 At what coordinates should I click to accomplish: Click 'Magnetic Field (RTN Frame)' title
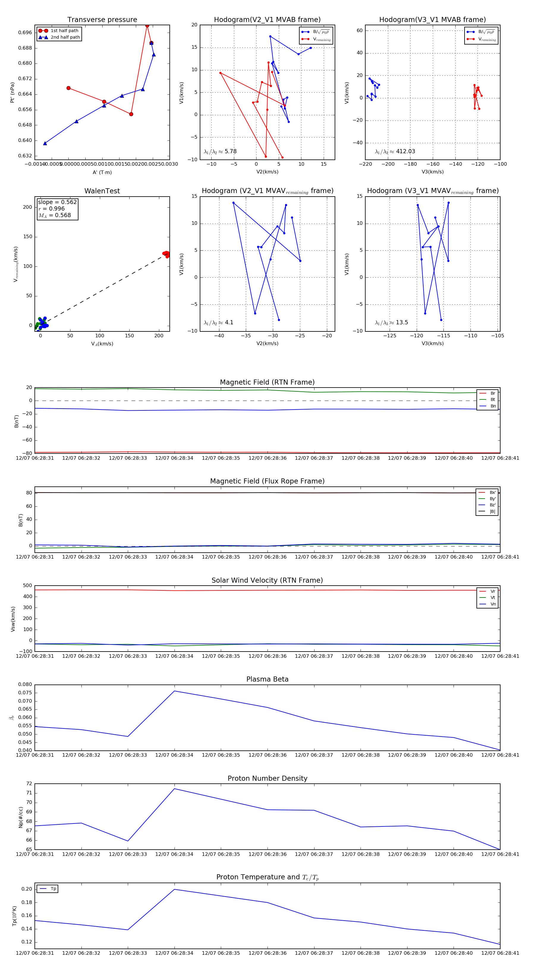click(x=267, y=382)
